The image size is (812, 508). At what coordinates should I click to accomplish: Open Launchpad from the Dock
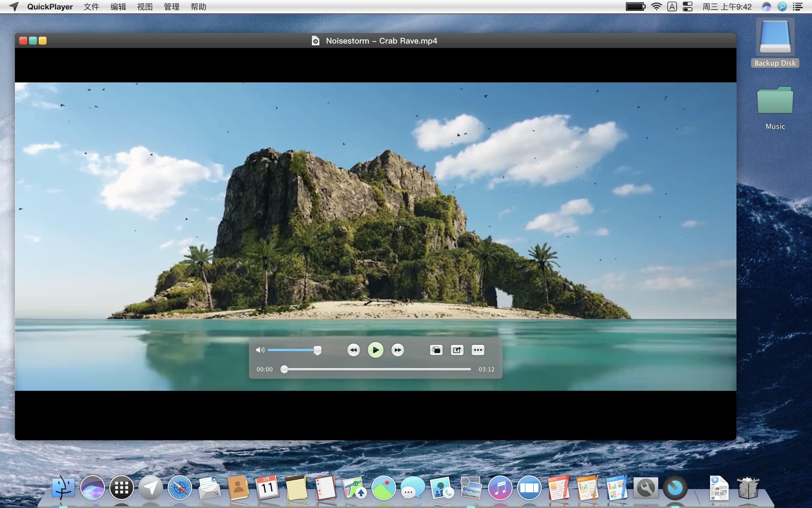point(122,487)
